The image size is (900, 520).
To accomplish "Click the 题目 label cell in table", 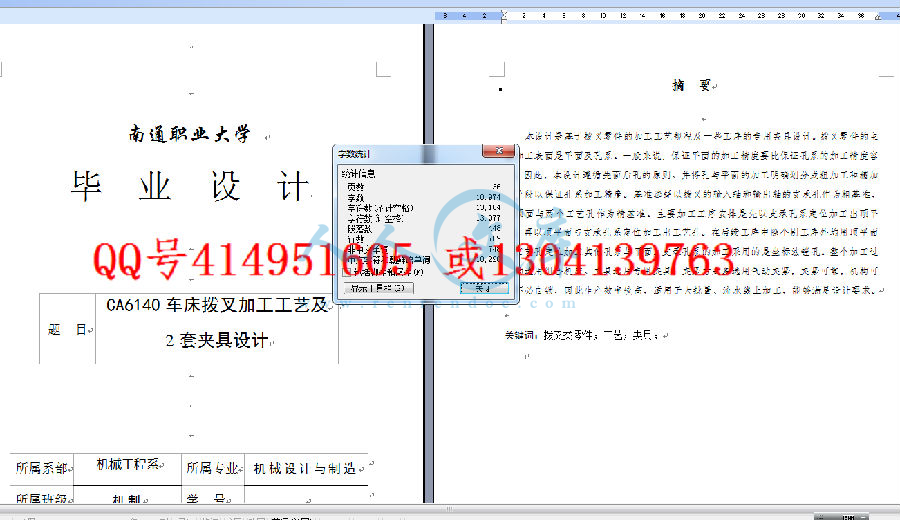I will [68, 329].
